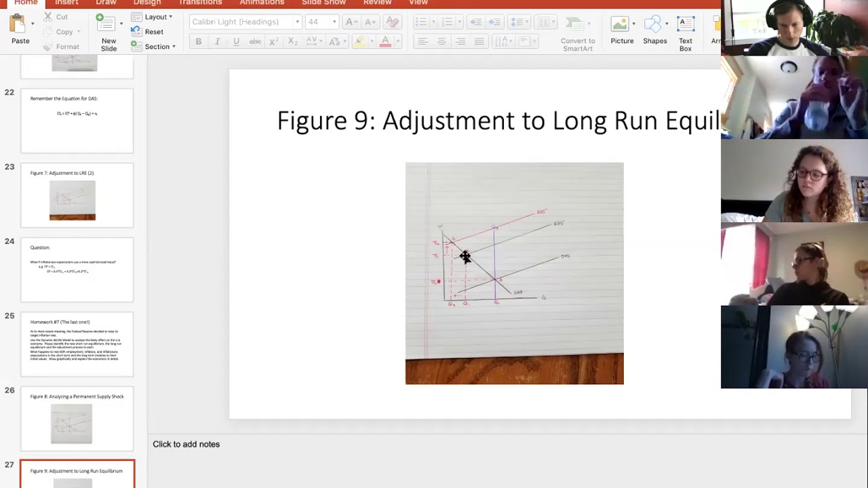Click the Bullets list icon

[x=420, y=22]
